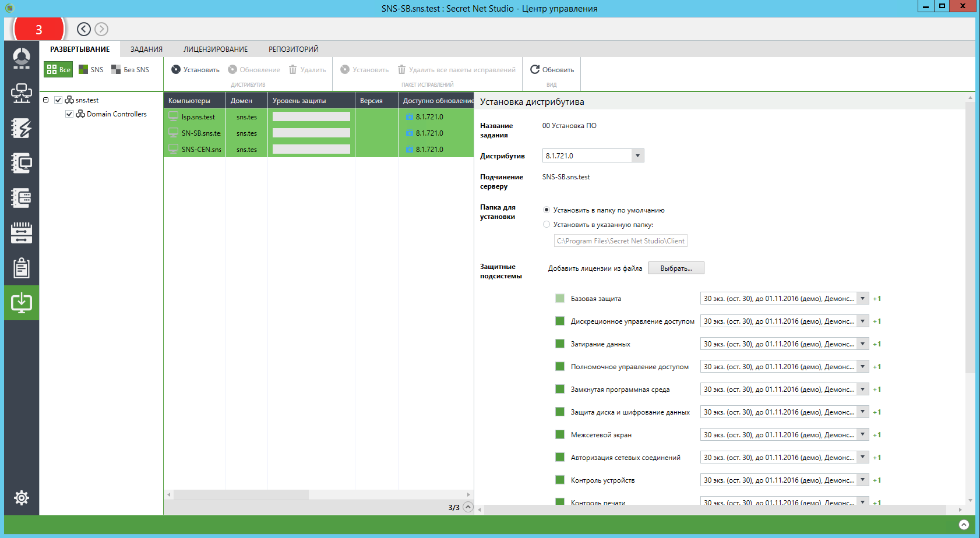Toggle the Domain Controllers checkbox
Screen dimensions: 980x538
coord(69,114)
